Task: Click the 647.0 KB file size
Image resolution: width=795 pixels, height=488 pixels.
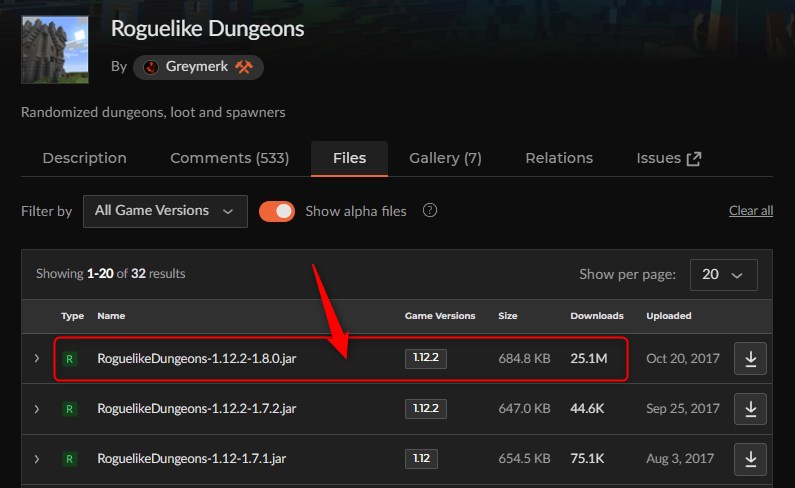Action: [x=524, y=409]
